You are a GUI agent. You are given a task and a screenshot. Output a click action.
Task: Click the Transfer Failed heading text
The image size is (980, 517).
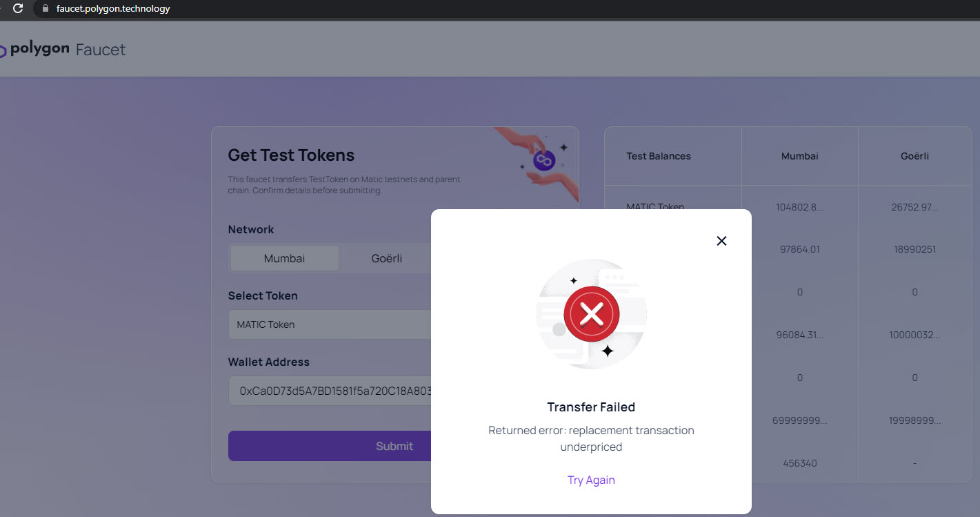(591, 407)
